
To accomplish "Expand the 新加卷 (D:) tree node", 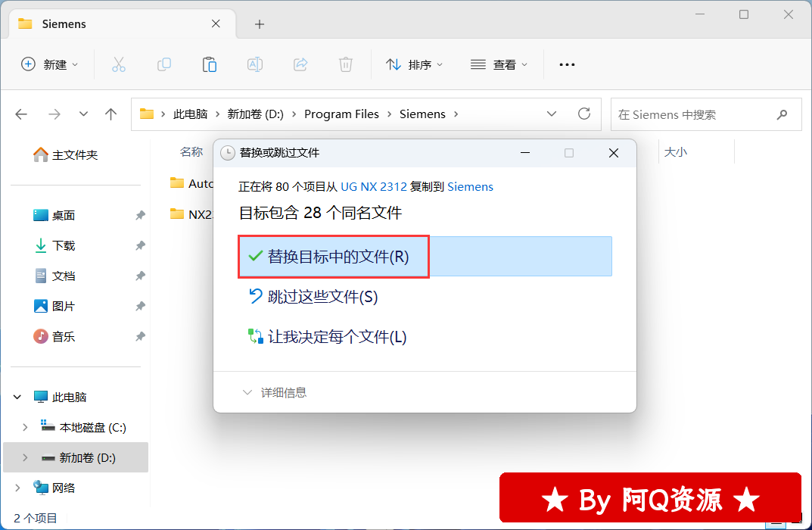I will click(25, 458).
